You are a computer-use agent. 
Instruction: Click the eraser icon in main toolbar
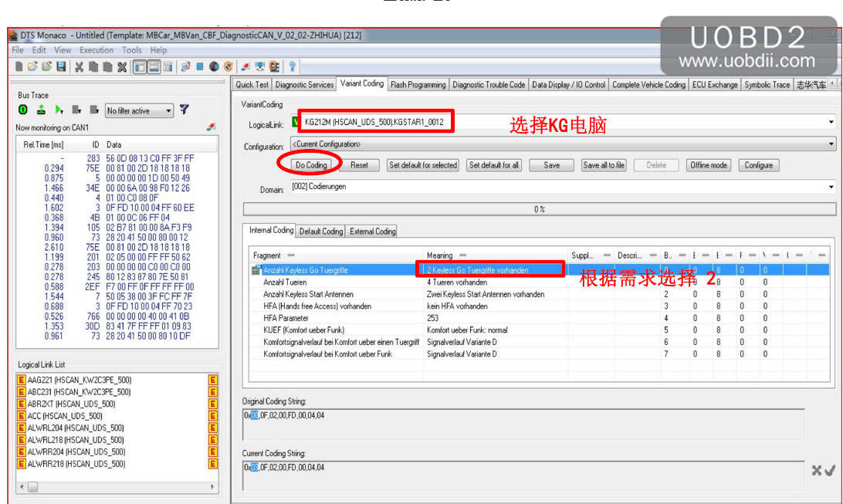click(x=245, y=66)
